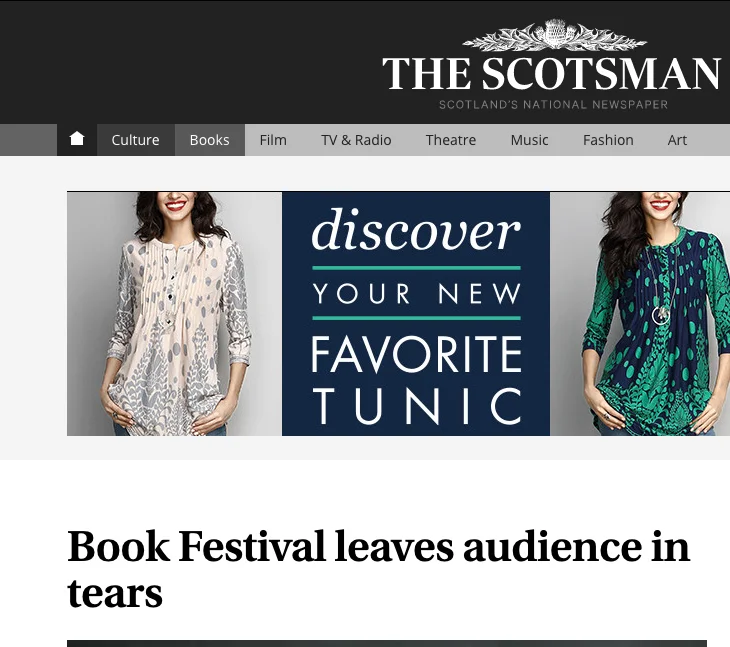Click the dark grey block left of home icon
The height and width of the screenshot is (647, 730).
(28, 140)
